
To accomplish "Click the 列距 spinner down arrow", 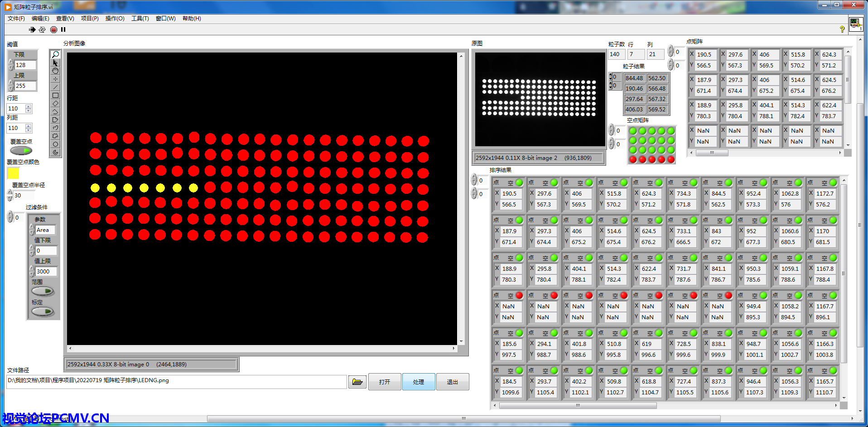I will (29, 130).
